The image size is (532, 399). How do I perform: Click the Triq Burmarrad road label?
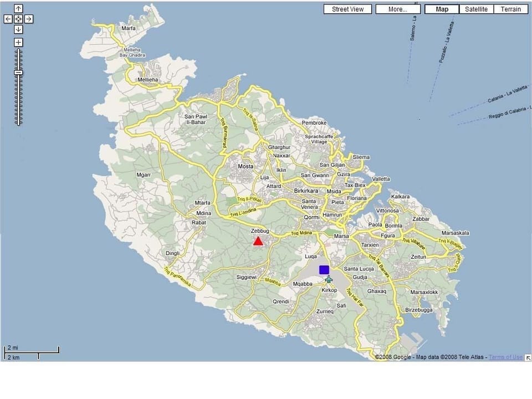223,132
